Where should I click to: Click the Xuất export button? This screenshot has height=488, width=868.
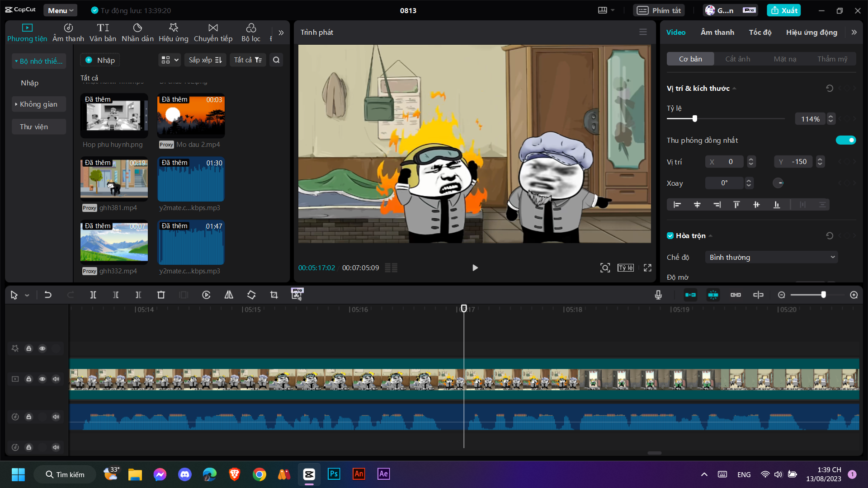click(x=783, y=10)
